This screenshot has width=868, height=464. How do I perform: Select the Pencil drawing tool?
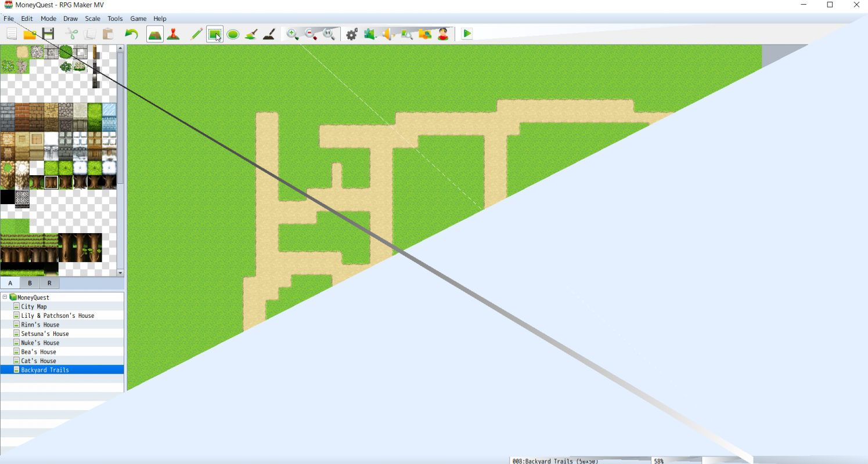(x=196, y=34)
